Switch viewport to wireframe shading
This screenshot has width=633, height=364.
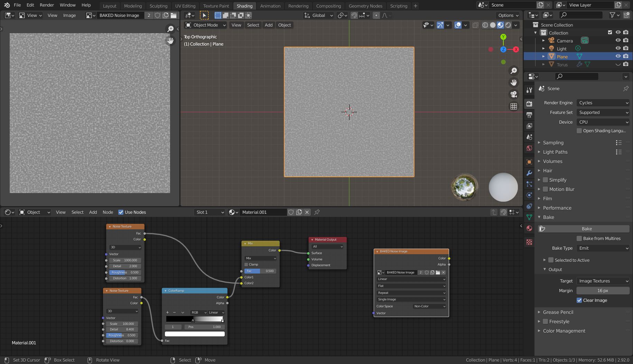pyautogui.click(x=485, y=25)
